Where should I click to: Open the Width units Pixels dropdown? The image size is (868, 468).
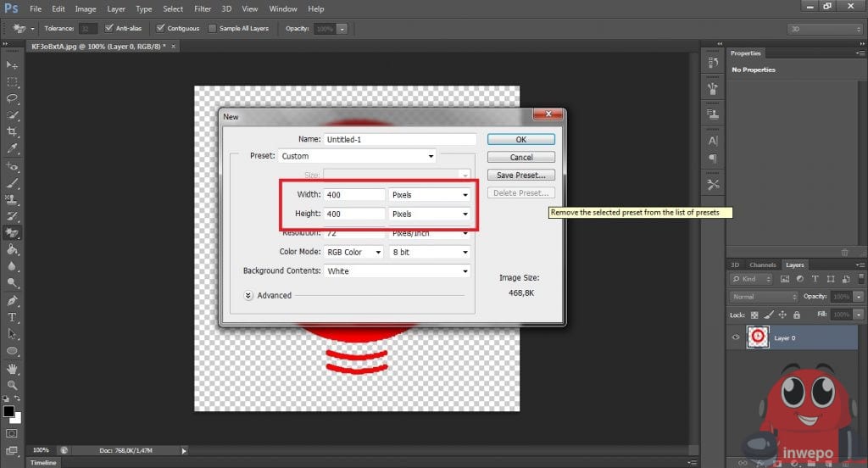tap(429, 194)
